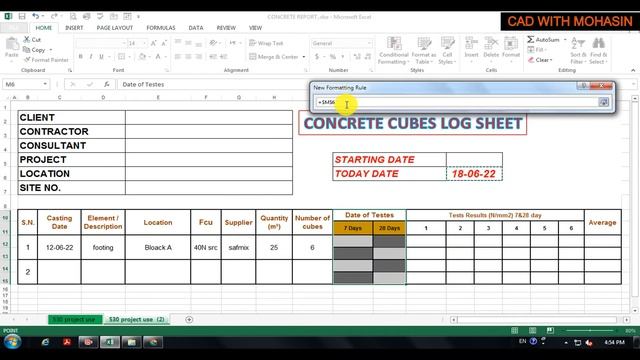Open the PAGE LAYOUT ribbon tab
Screen dimensions: 640x360
(115, 28)
